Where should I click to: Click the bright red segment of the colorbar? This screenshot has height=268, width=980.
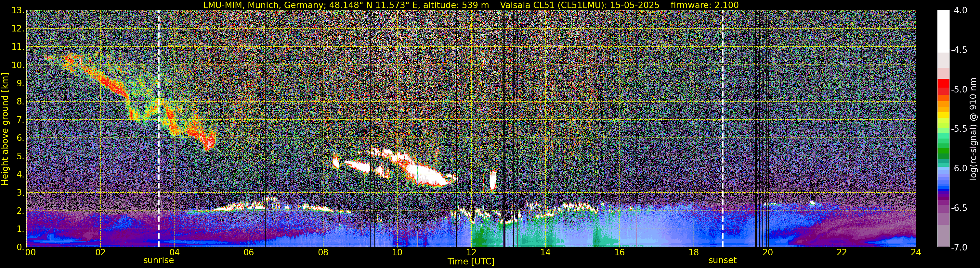[x=943, y=83]
